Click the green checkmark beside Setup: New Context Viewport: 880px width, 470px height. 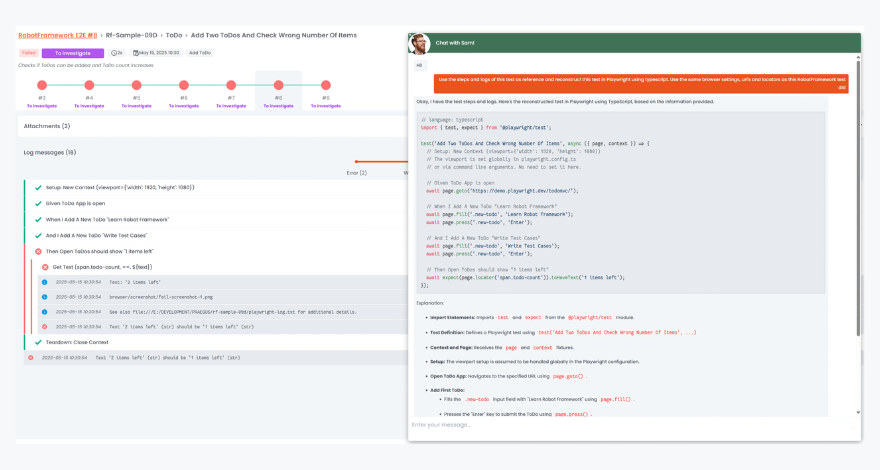[x=38, y=187]
